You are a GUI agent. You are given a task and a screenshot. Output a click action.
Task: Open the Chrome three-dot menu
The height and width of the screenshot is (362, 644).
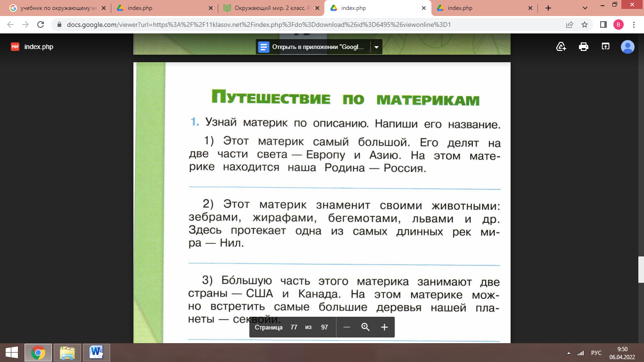[633, 25]
